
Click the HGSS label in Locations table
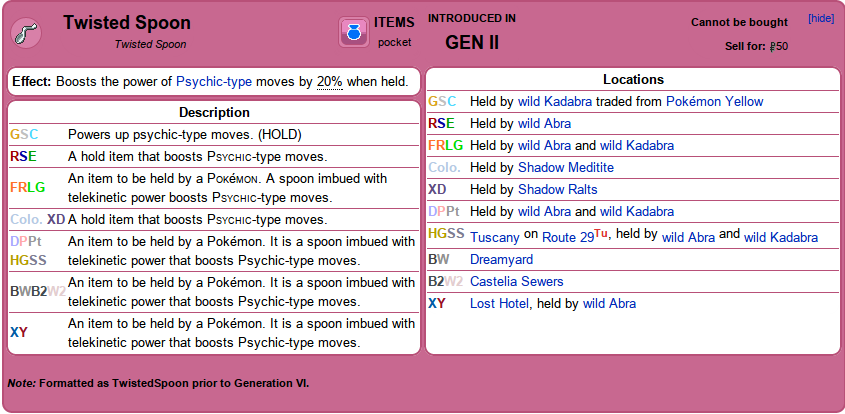pos(446,233)
